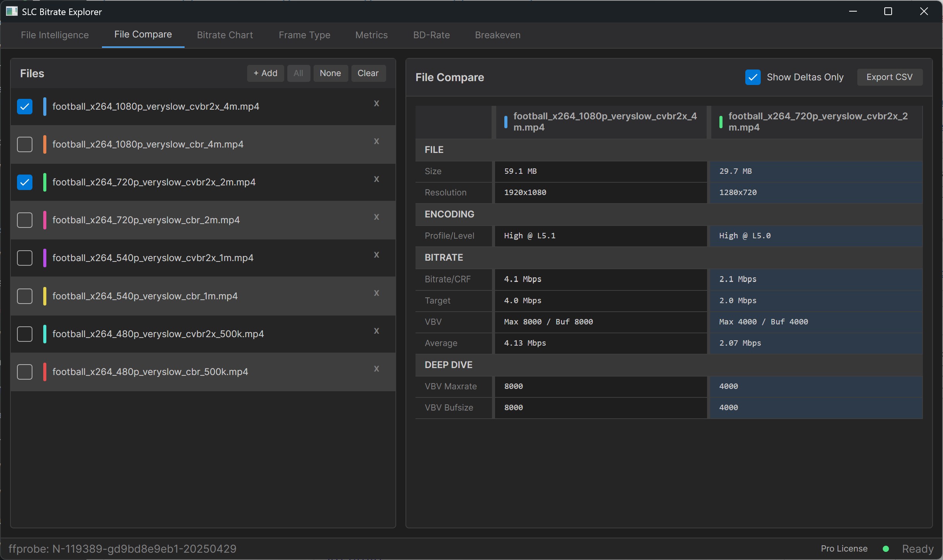
Task: Enable the football_x264_540p_veryslow_cbr_1m.mp4 checkbox
Action: point(25,296)
